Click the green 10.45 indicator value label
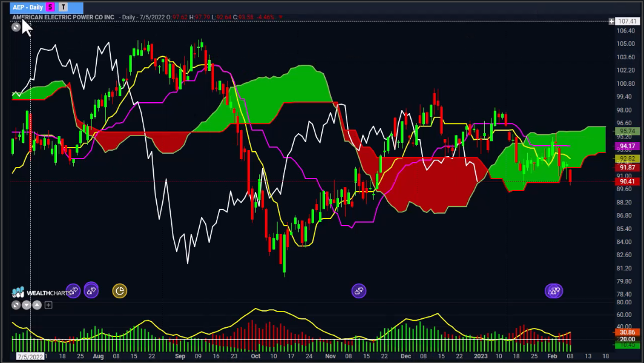 pos(627,345)
